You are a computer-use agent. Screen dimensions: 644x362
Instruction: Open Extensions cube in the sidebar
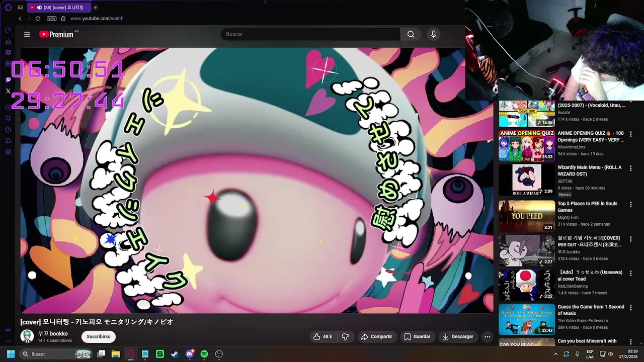click(8, 141)
